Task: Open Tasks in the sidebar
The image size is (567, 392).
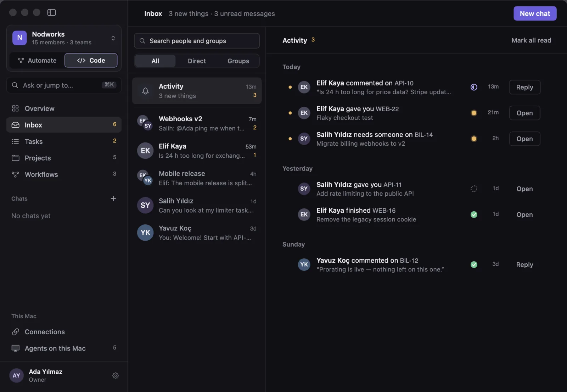Action: tap(64, 141)
